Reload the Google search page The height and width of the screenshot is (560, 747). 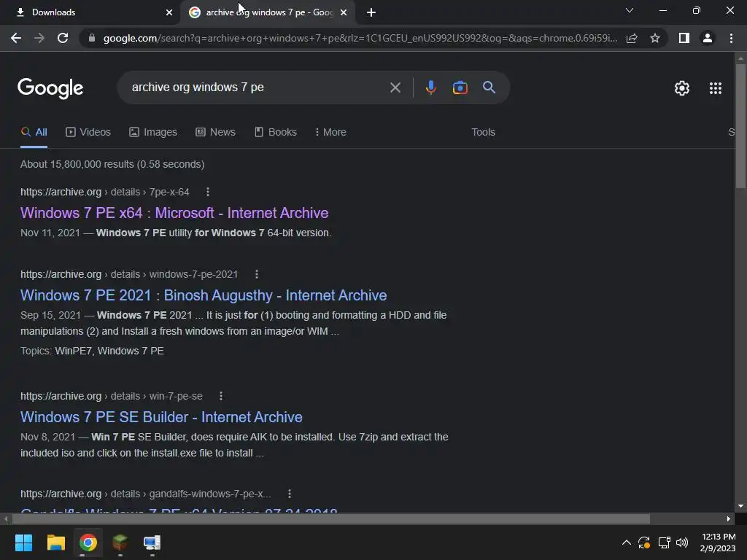click(x=63, y=38)
